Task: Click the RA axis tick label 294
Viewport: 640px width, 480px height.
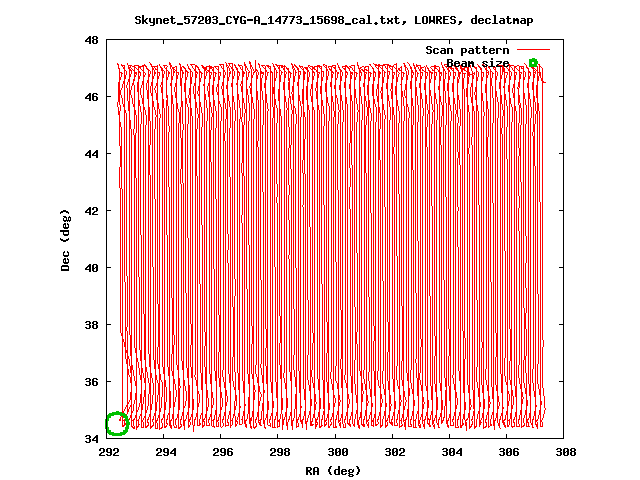Action: pyautogui.click(x=166, y=452)
